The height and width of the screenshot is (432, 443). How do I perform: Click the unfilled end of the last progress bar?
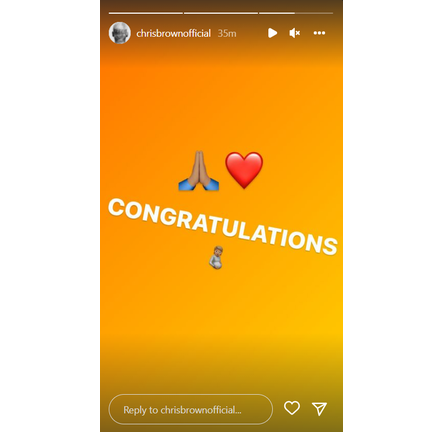coord(314,13)
